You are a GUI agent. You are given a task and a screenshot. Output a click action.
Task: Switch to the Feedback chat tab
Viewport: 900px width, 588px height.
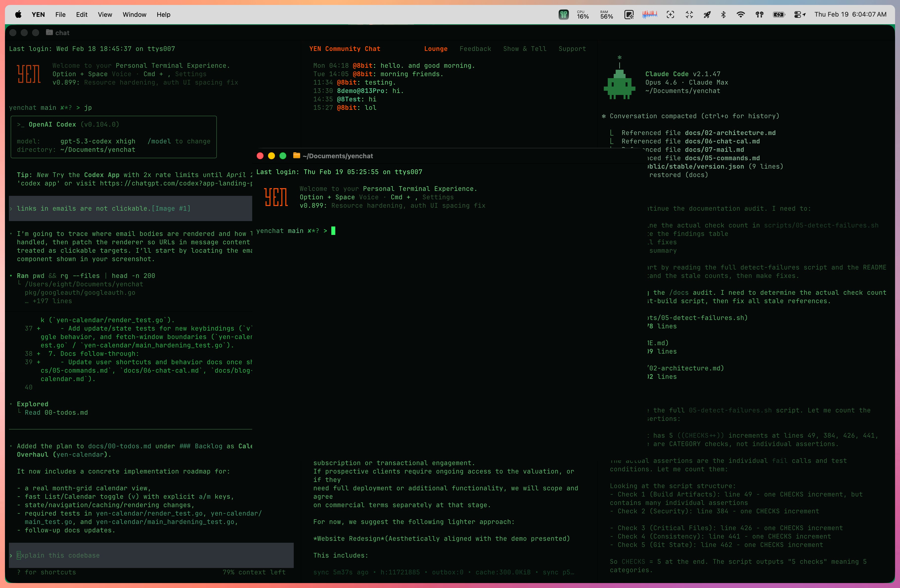[475, 49]
